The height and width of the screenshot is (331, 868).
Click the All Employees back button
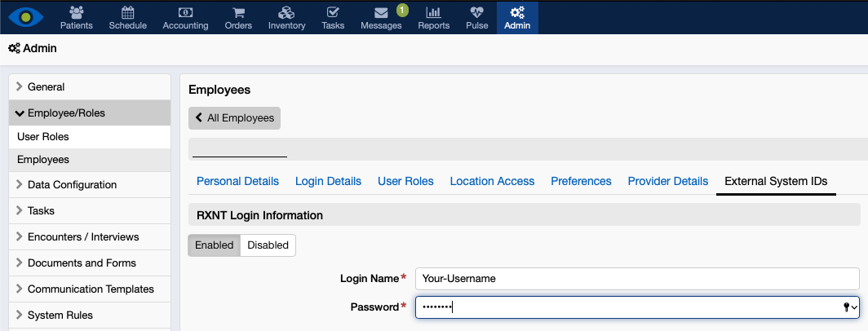point(234,118)
